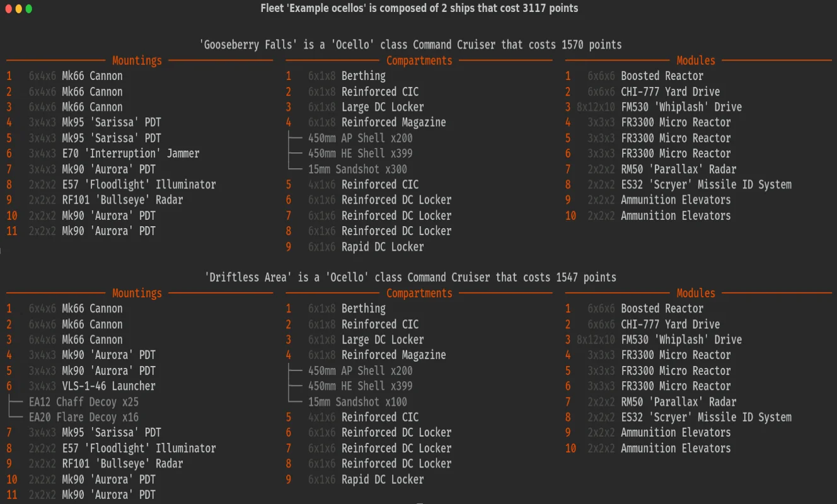
Task: Click the fleet 'Example ocellos' title text
Action: tap(418, 8)
